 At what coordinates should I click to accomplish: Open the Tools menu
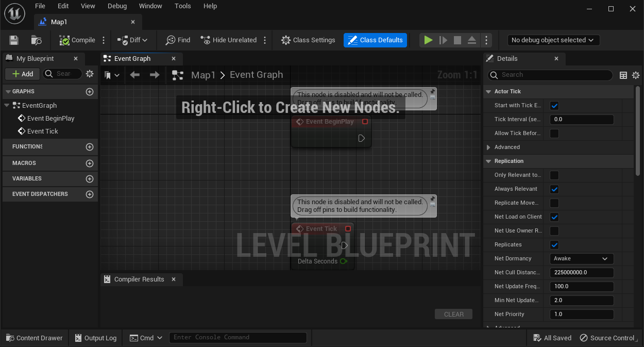tap(182, 6)
